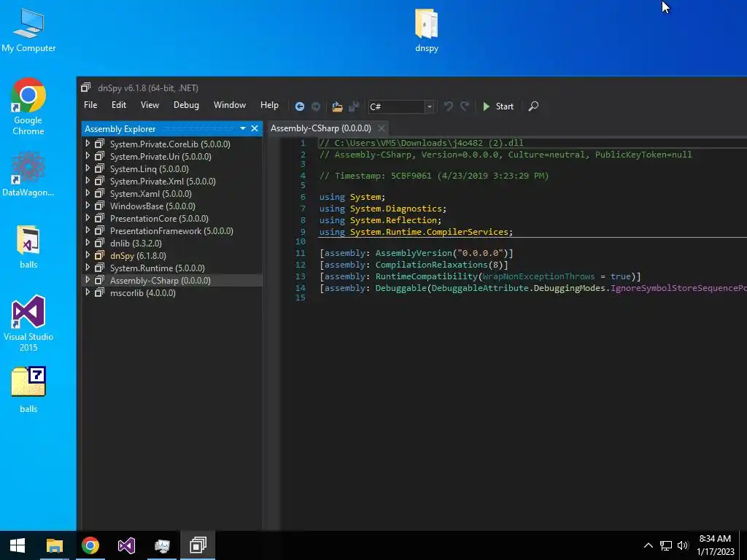The image size is (747, 560).
Task: Select DataWagon desktop shortcut
Action: tap(28, 174)
